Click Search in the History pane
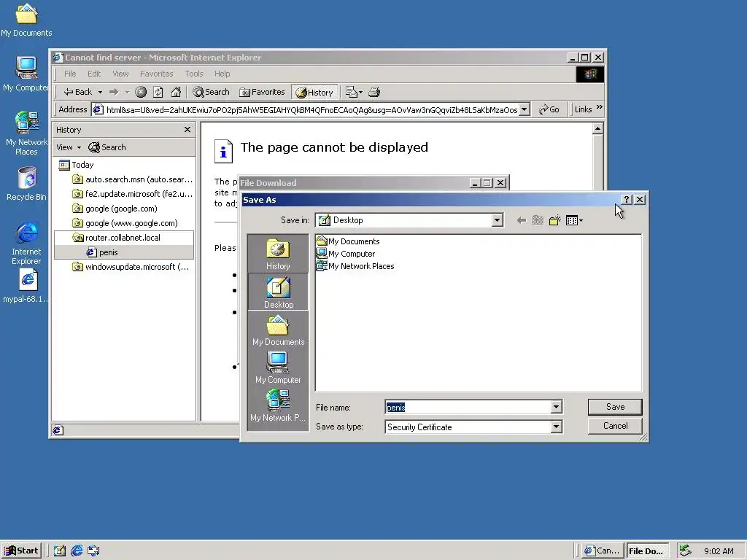The image size is (747, 560). click(x=107, y=147)
